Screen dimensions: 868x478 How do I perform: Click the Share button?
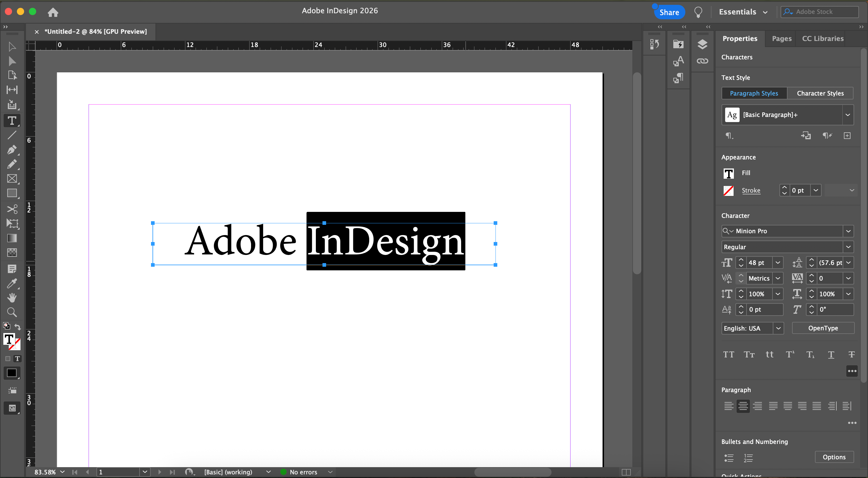click(669, 12)
